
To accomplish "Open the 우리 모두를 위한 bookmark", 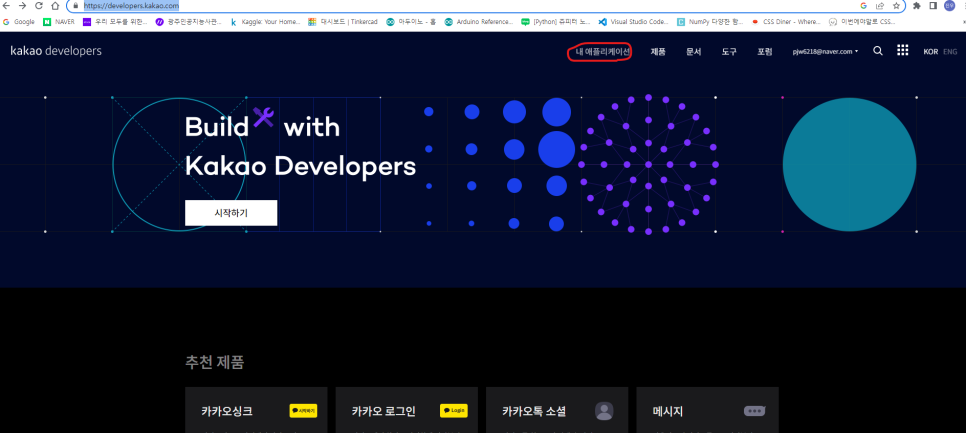I will [x=115, y=22].
